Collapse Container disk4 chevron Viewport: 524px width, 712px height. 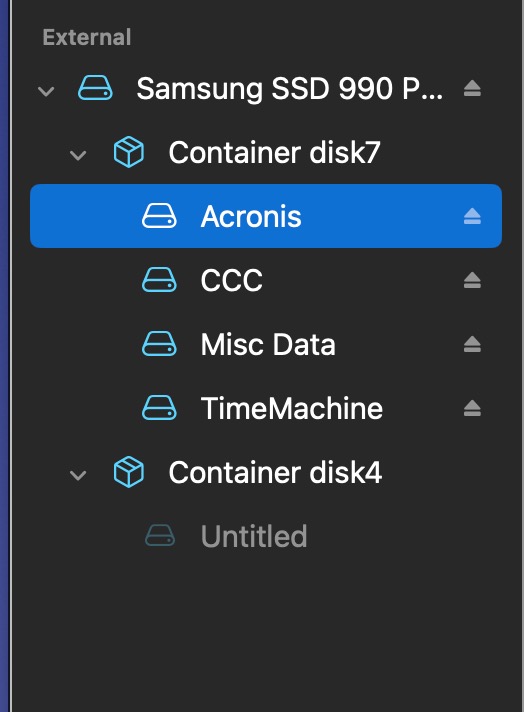(78, 475)
